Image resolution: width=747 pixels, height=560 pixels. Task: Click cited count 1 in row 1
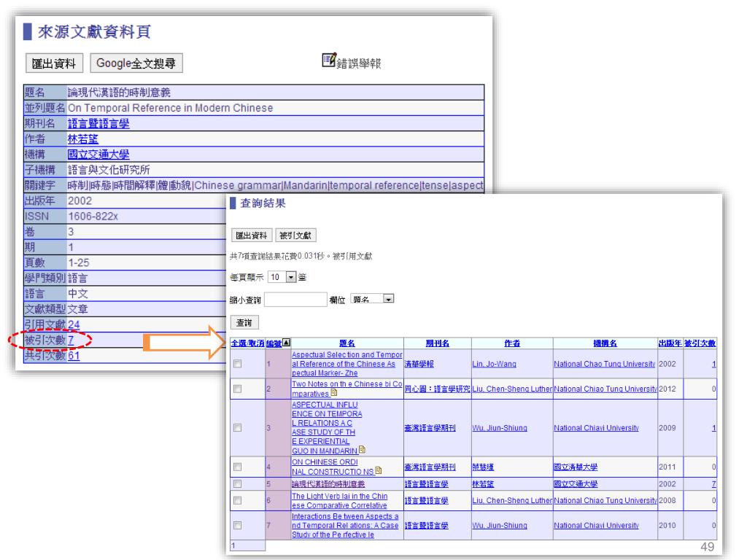(x=713, y=364)
